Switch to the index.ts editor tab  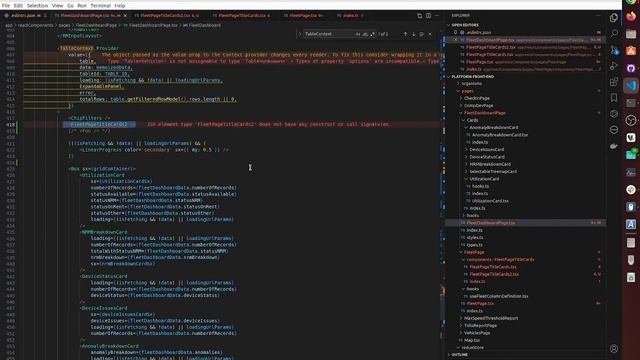[x=350, y=16]
